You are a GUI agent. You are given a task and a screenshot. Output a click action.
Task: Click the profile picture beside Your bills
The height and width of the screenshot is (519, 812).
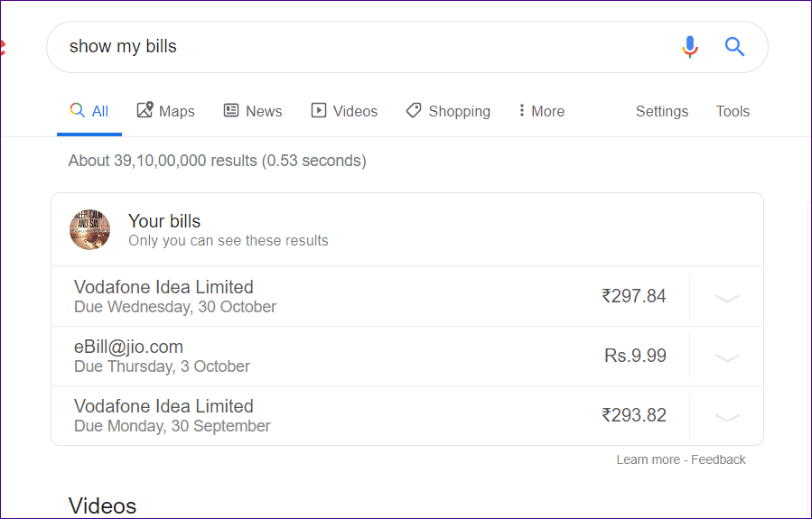click(x=90, y=230)
